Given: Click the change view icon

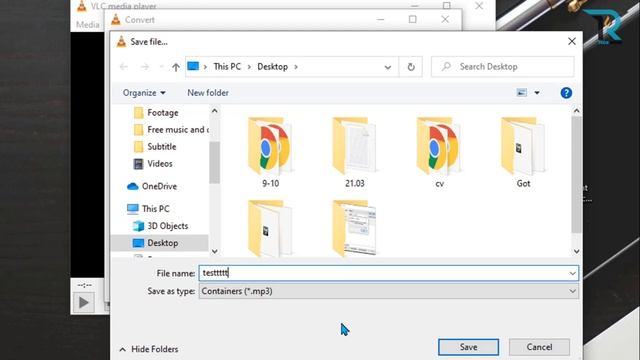Looking at the screenshot, I should 522,93.
